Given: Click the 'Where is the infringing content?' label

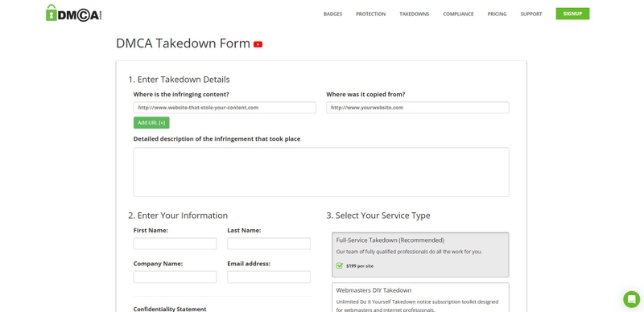Looking at the screenshot, I should pos(181,94).
